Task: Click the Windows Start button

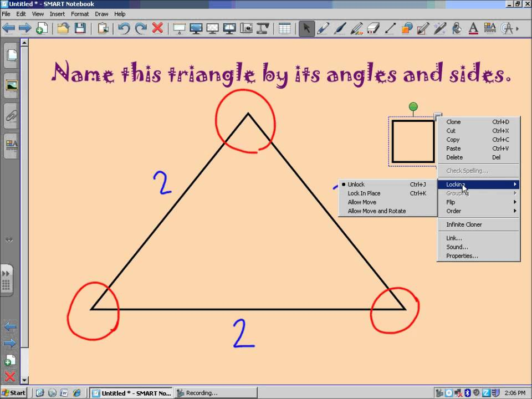Action: [13, 392]
